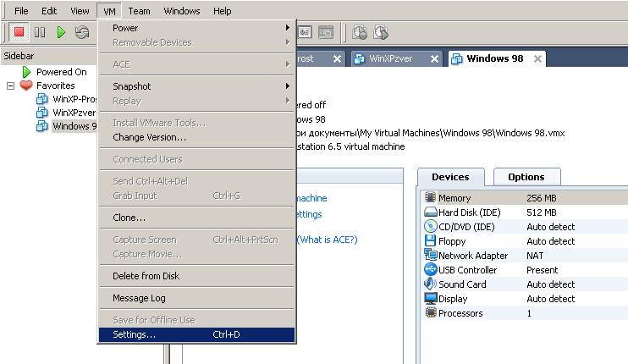Click the Processors chip icon

430,312
